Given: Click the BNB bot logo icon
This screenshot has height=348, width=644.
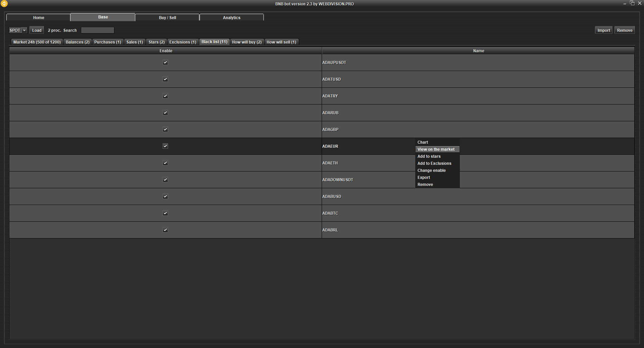Looking at the screenshot, I should [4, 4].
